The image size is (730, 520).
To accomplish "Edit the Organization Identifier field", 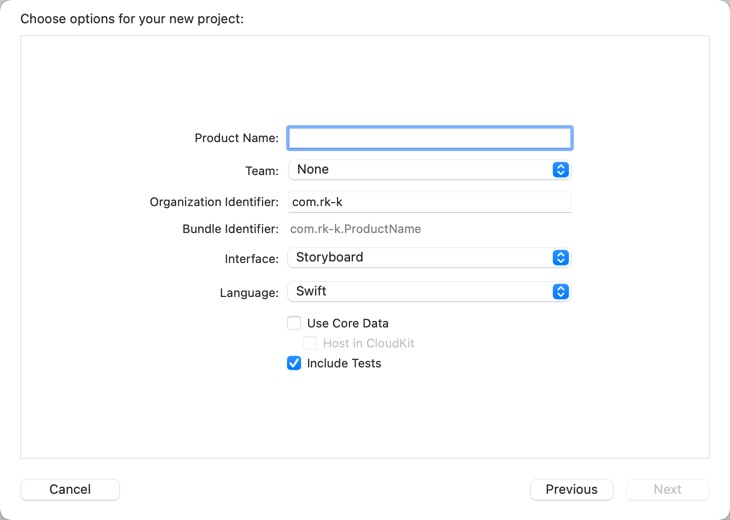I will coord(429,202).
